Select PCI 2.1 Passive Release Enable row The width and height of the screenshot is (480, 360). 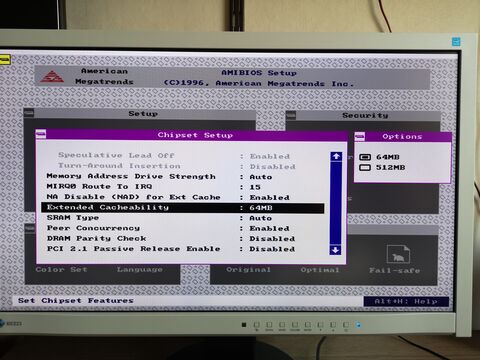pyautogui.click(x=183, y=249)
